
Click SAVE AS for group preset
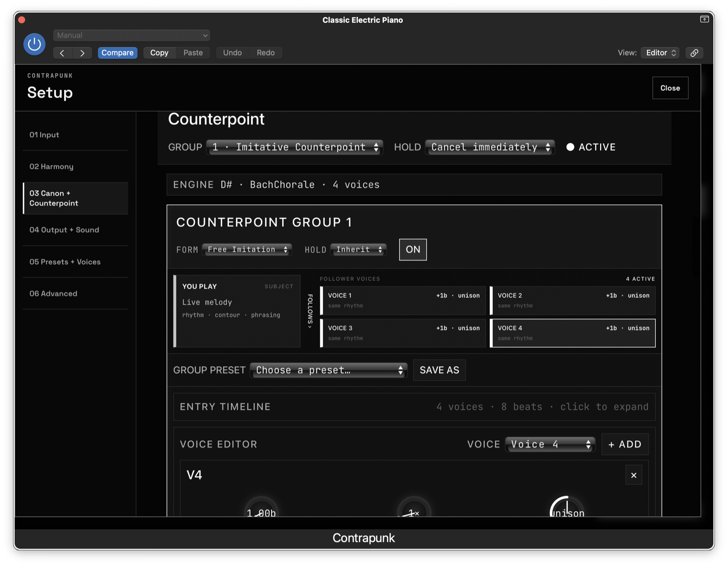[439, 370]
